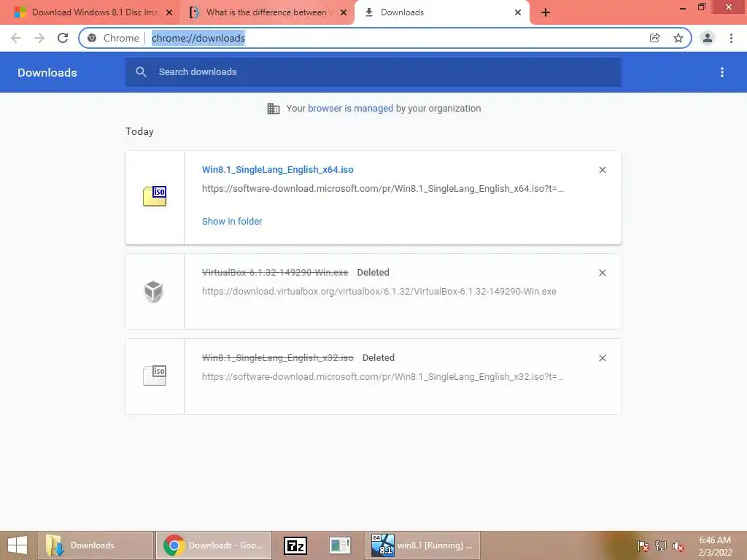
Task: Open a new tab with plus button
Action: [x=546, y=13]
